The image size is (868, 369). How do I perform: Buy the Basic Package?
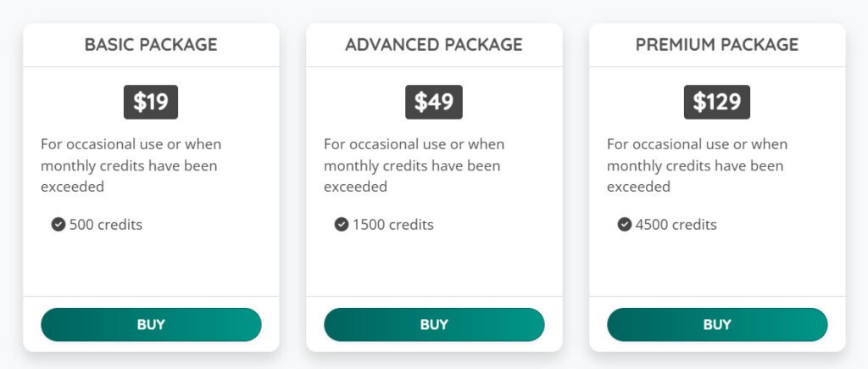[151, 324]
